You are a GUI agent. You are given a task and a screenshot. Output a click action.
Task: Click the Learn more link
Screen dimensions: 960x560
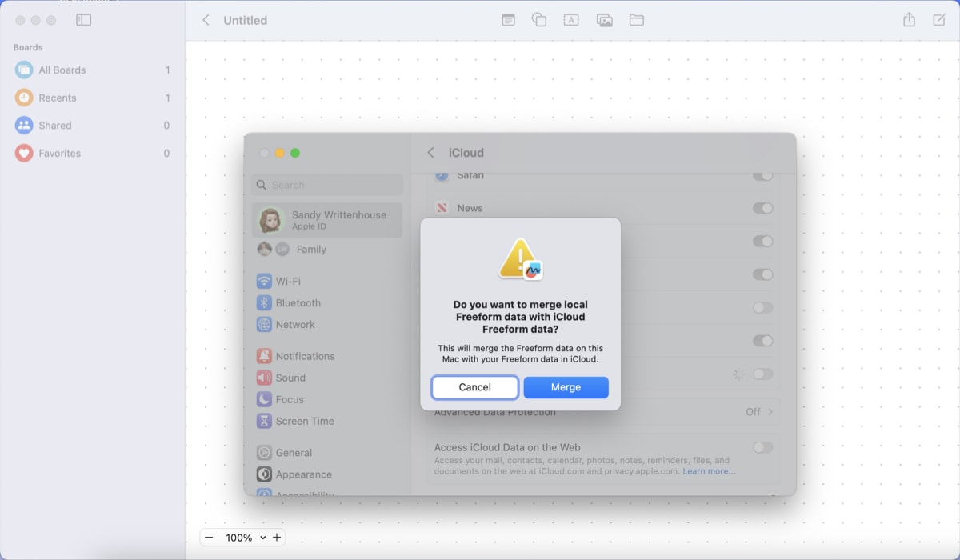point(710,470)
